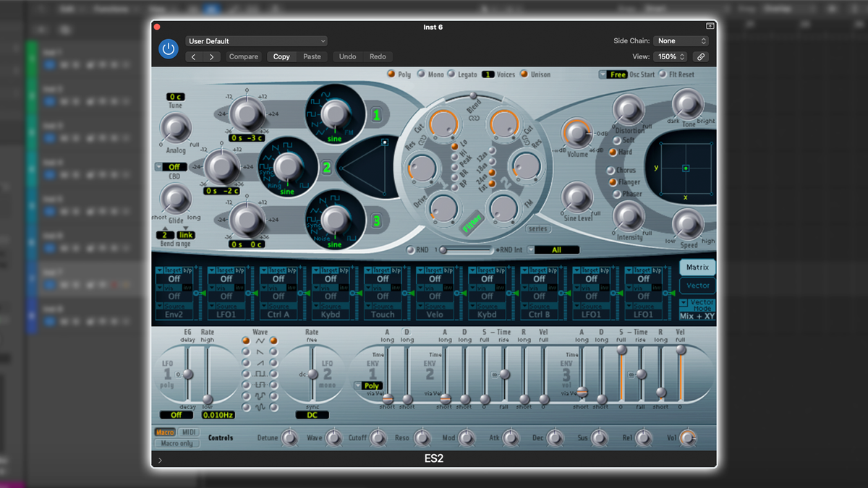
Task: Click the RND Int randomization intensity slider
Action: (x=466, y=249)
